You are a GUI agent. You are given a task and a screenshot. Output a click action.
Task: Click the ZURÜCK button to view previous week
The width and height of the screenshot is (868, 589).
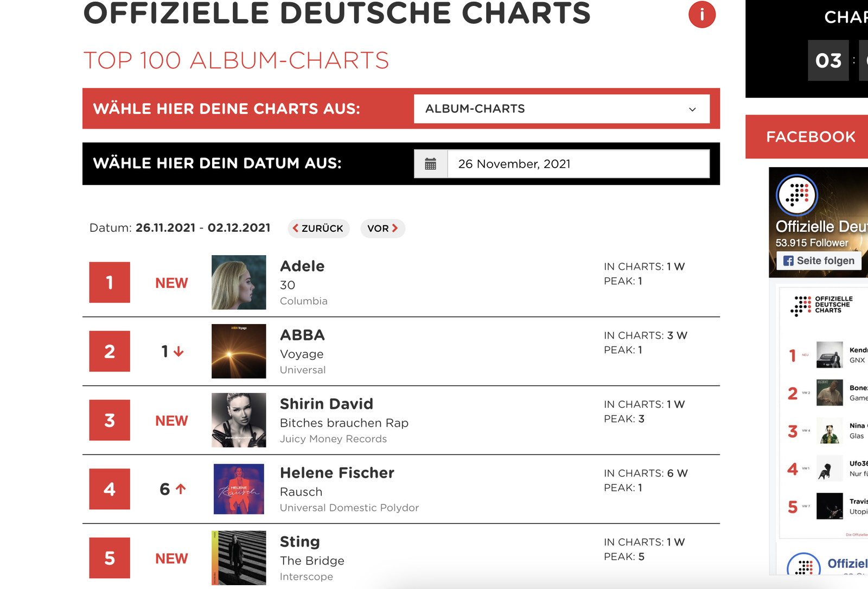[318, 229]
